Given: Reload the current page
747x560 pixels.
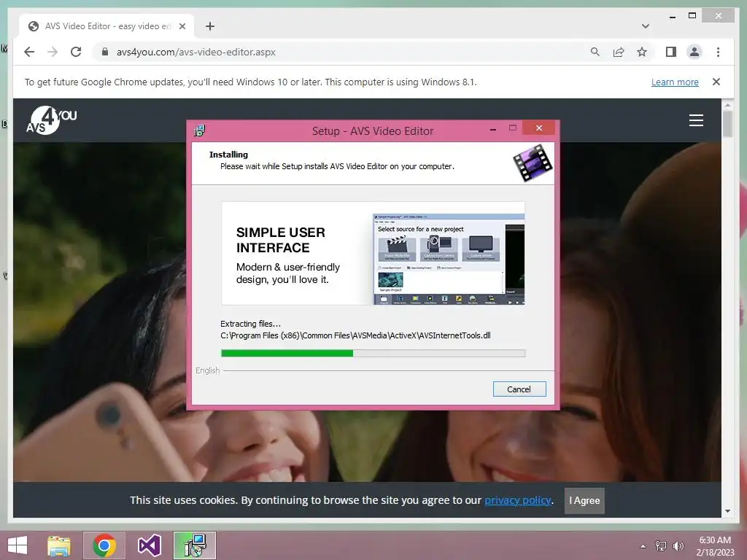Looking at the screenshot, I should coord(76,52).
